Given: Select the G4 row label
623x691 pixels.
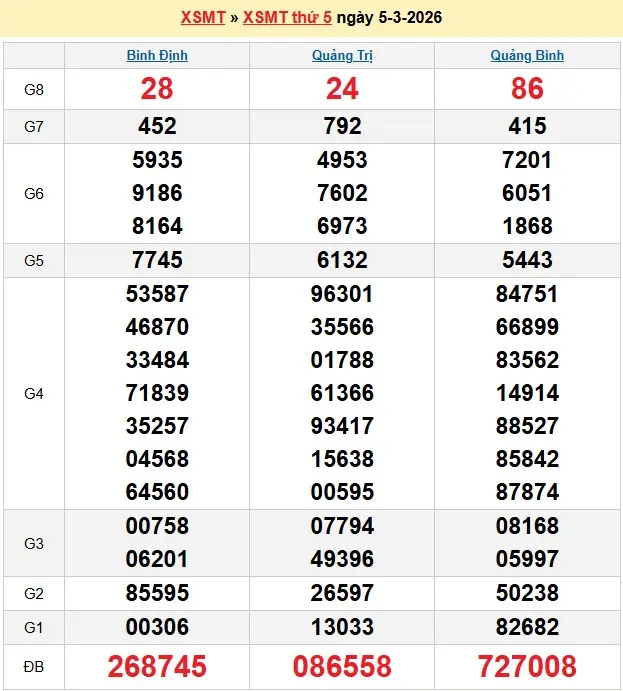Looking at the screenshot, I should [34, 393].
